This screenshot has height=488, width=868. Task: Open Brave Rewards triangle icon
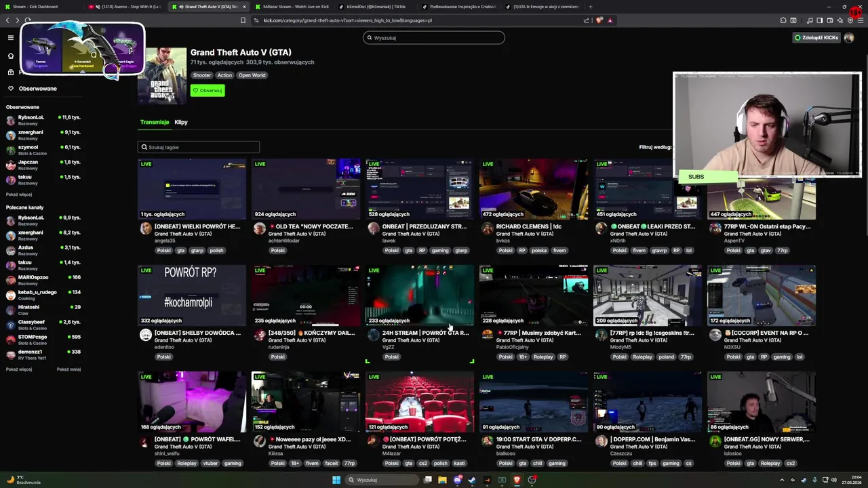click(x=610, y=20)
